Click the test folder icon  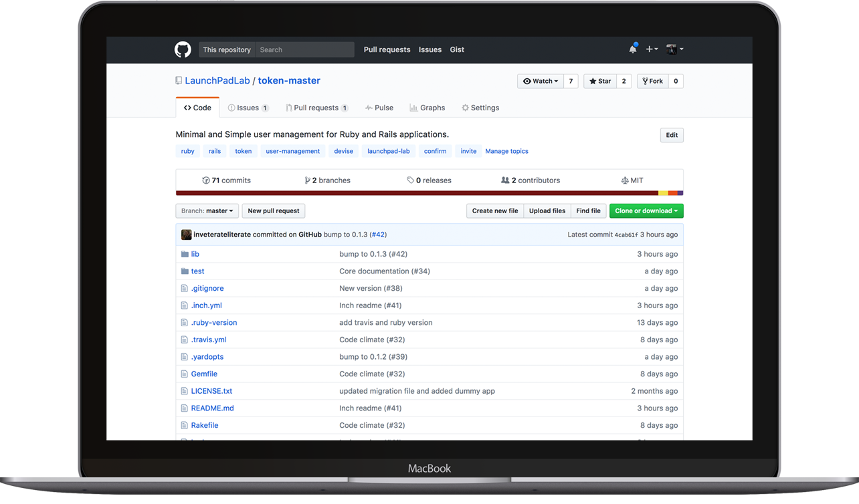pos(185,271)
